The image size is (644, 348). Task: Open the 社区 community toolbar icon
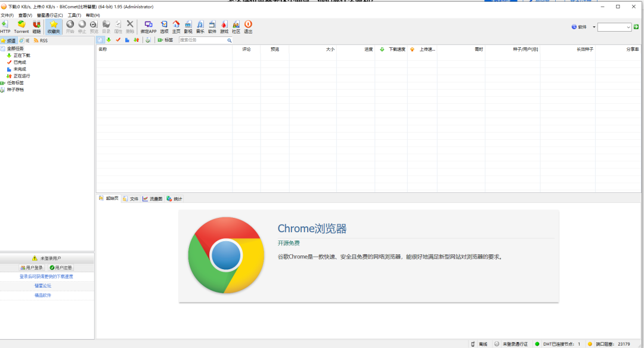236,27
